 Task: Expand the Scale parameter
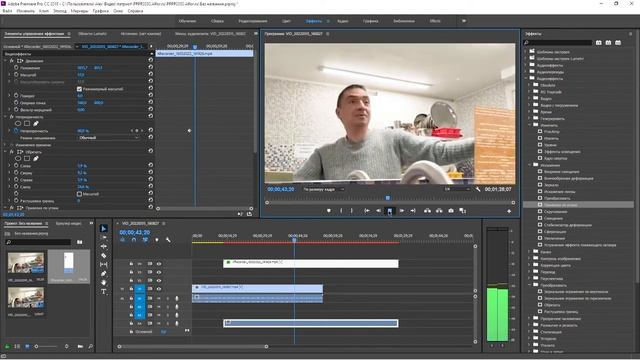[x=9, y=75]
